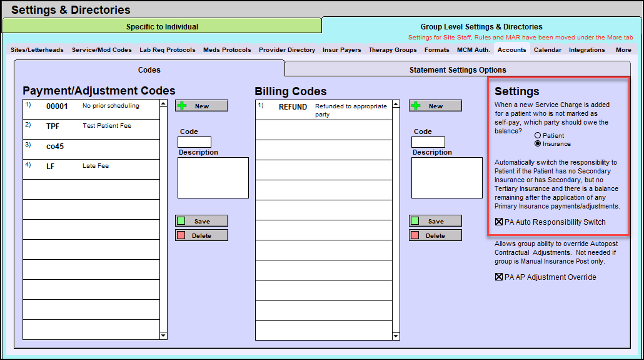Click New button for Billing Codes
The image size is (644, 360).
pos(435,106)
